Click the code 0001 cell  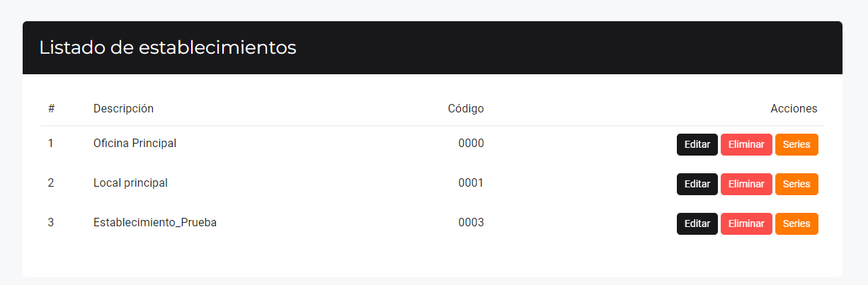[471, 182]
